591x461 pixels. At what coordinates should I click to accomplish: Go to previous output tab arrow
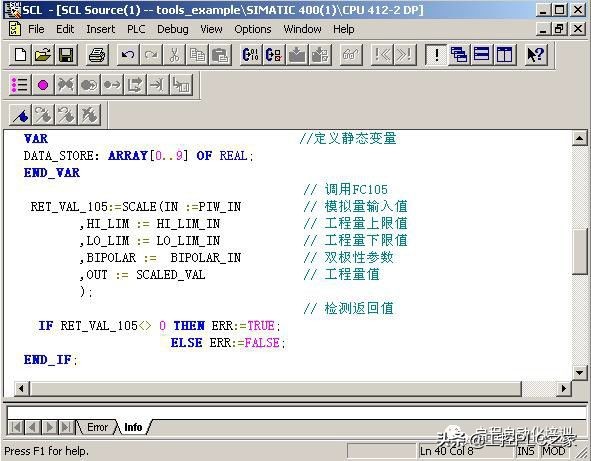coord(32,427)
